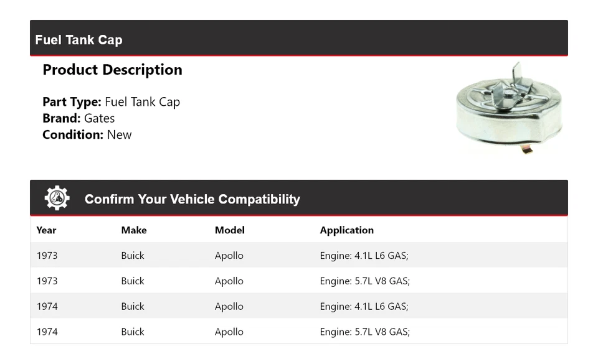Click the Make column header

pos(134,230)
